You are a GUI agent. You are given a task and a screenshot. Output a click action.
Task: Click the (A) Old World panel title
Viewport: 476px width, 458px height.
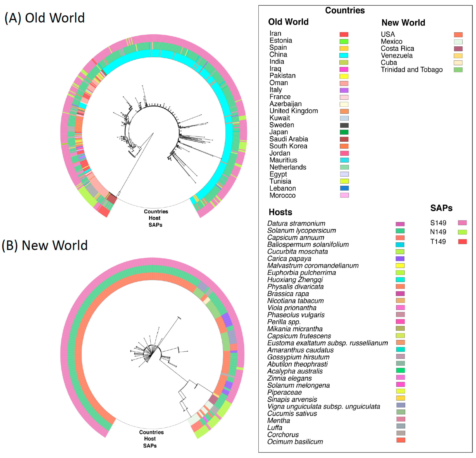(45, 18)
